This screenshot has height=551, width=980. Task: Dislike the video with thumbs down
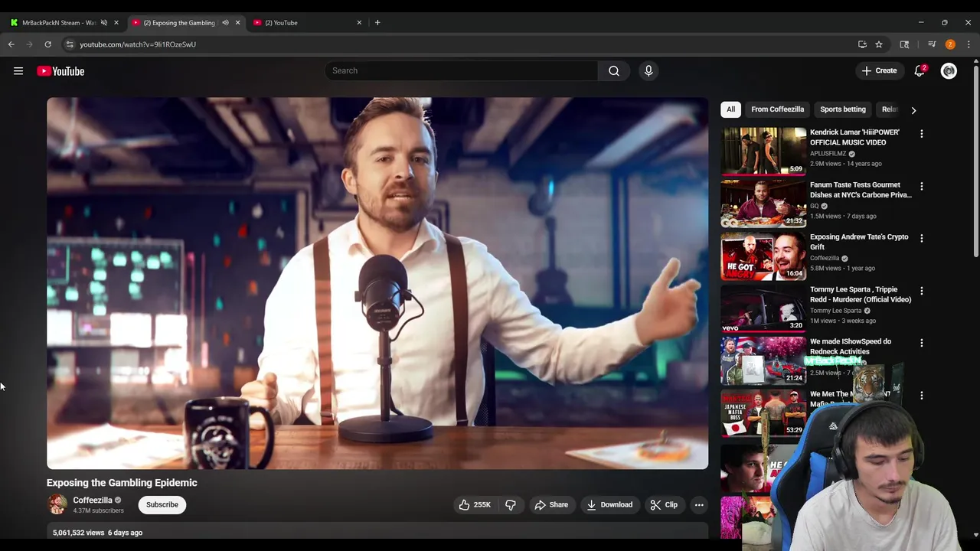point(511,504)
